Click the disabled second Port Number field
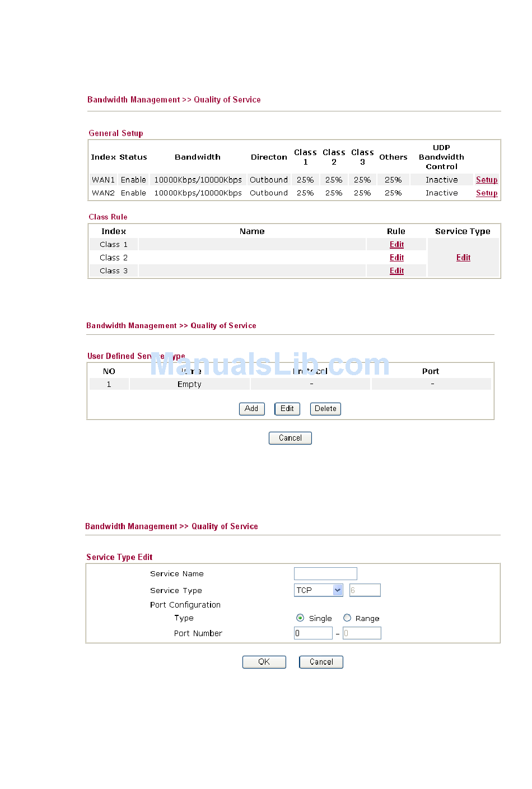This screenshot has width=532, height=789. tap(362, 633)
